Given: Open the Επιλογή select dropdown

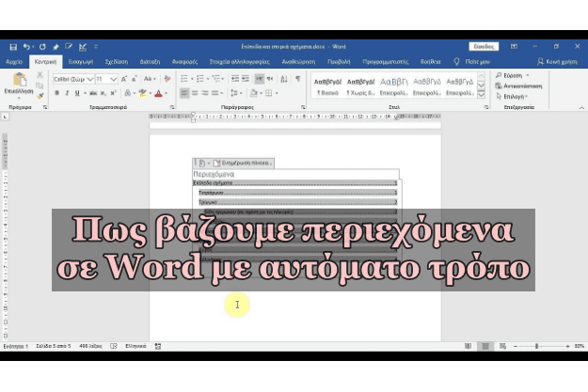Looking at the screenshot, I should tap(512, 97).
